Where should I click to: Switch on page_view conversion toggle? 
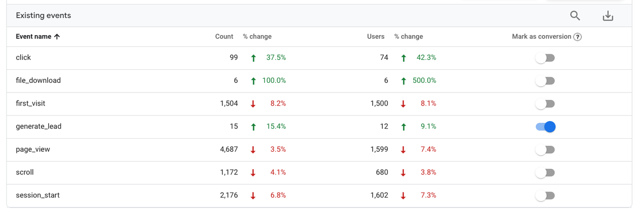click(x=545, y=150)
